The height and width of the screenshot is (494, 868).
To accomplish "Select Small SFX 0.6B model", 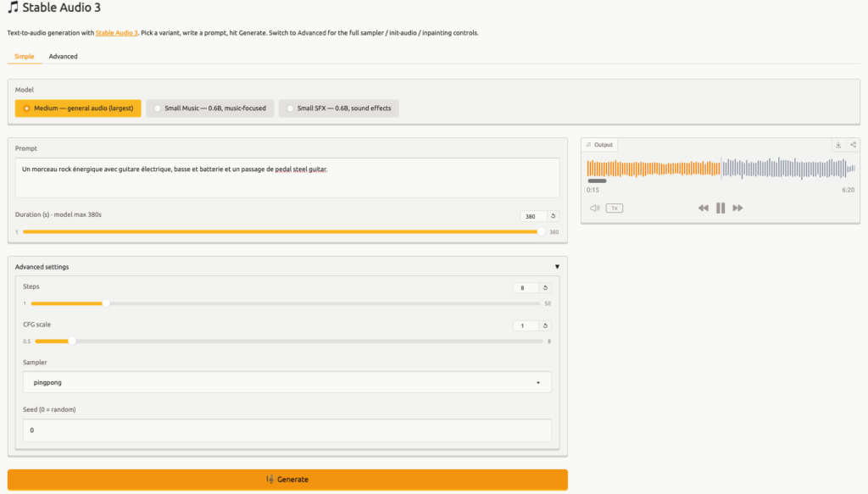I will click(339, 108).
